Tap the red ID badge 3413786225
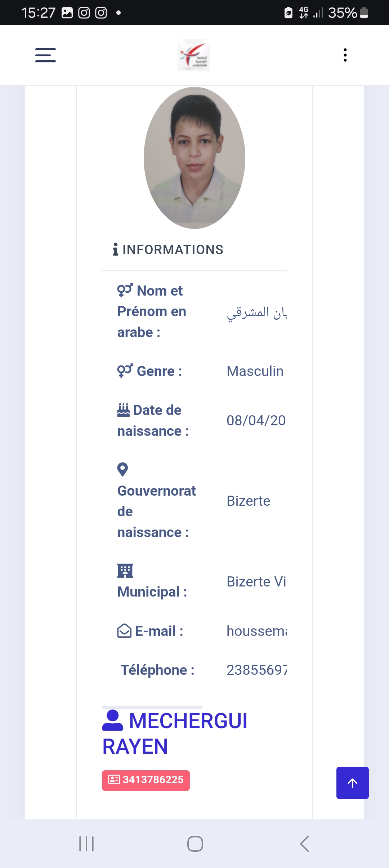Viewport: 389px width, 868px height. pos(146,780)
